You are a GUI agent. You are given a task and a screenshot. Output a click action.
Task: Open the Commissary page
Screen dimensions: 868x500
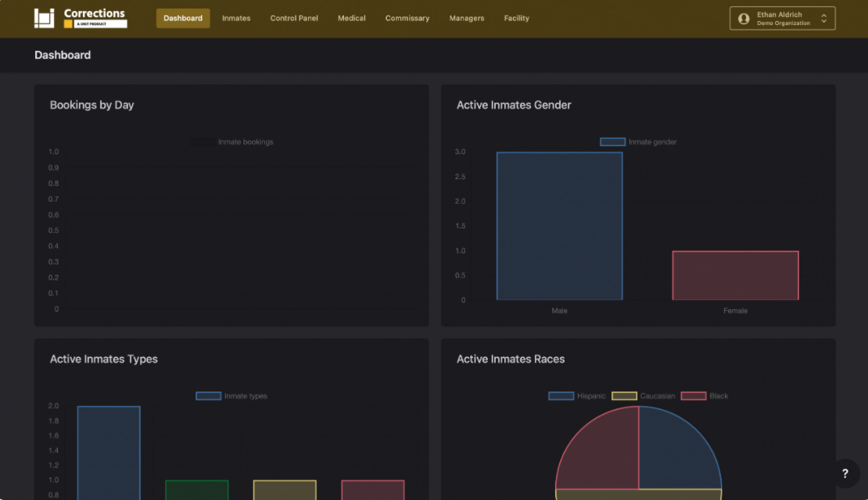tap(407, 18)
